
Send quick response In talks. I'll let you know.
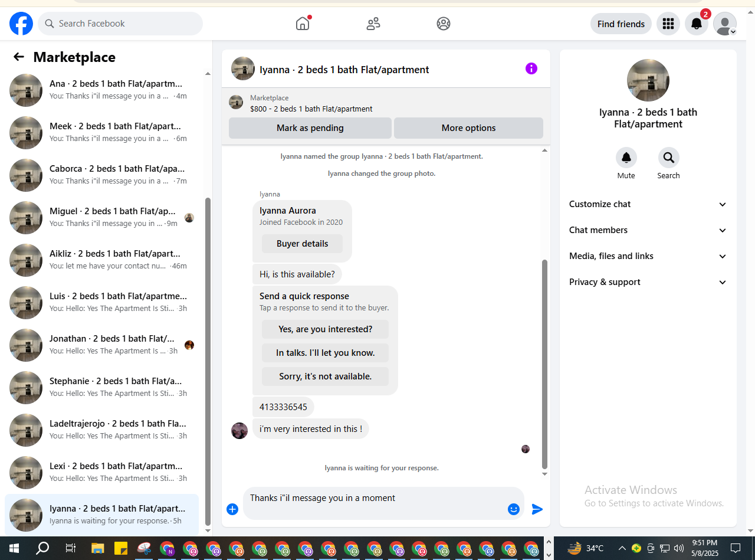pos(325,353)
